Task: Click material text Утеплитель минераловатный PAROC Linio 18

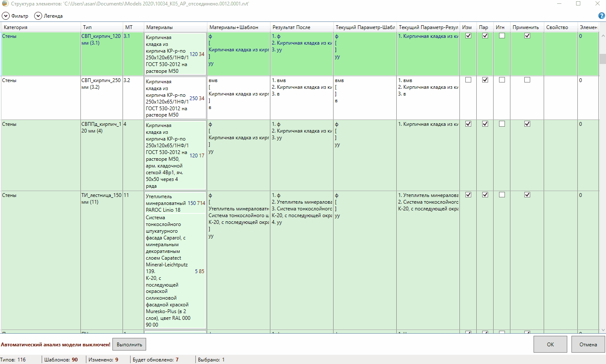Action: click(x=166, y=203)
